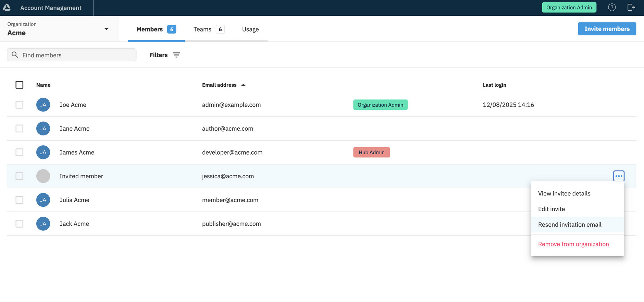The width and height of the screenshot is (644, 302).
Task: Click Julia Acme's avatar
Action: [43, 200]
